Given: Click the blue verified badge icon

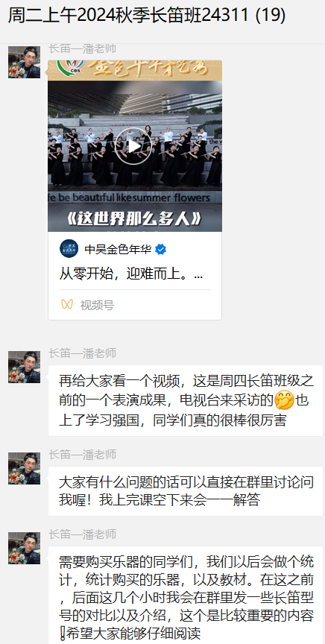Looking at the screenshot, I should point(161,249).
